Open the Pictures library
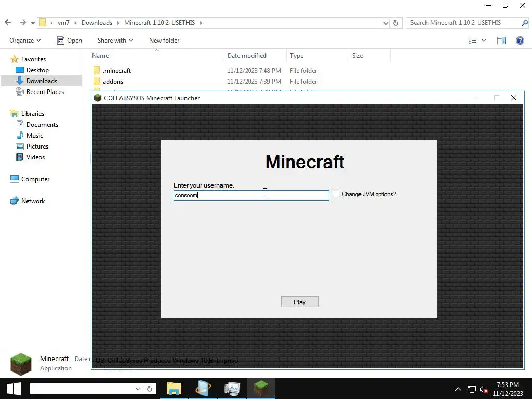 (37, 146)
